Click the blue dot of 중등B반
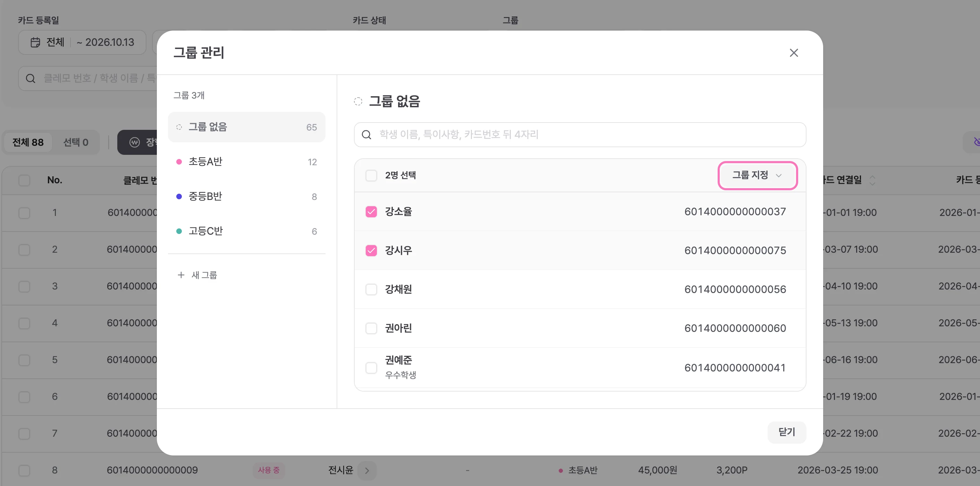This screenshot has height=486, width=980. click(179, 196)
